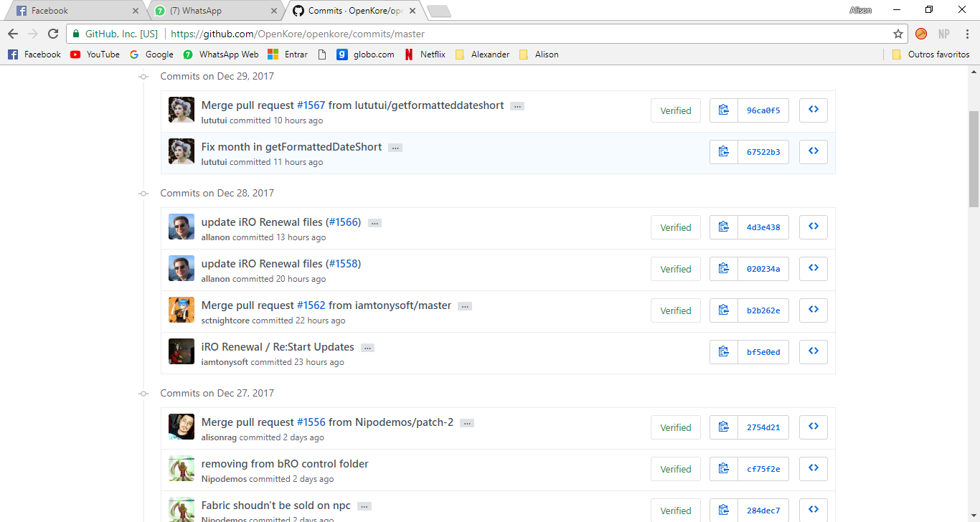Open a new browser tab
Viewport: 980px width, 522px height.
(x=438, y=11)
